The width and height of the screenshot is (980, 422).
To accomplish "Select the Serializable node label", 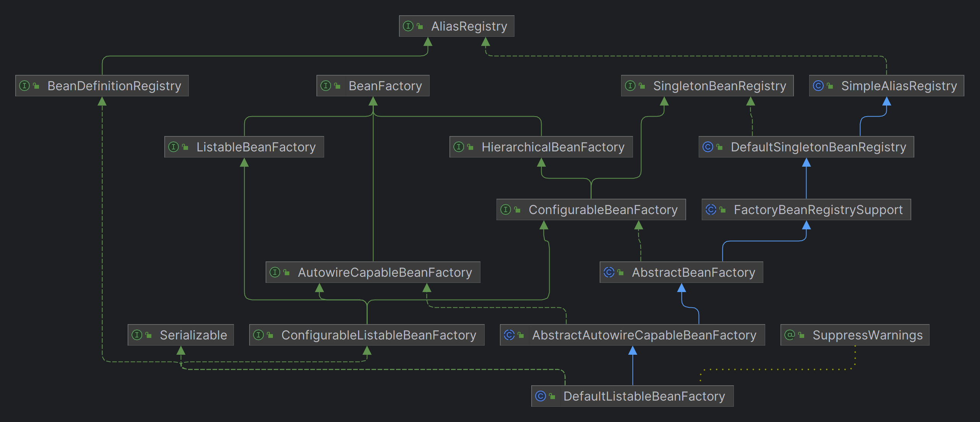I will coord(193,335).
